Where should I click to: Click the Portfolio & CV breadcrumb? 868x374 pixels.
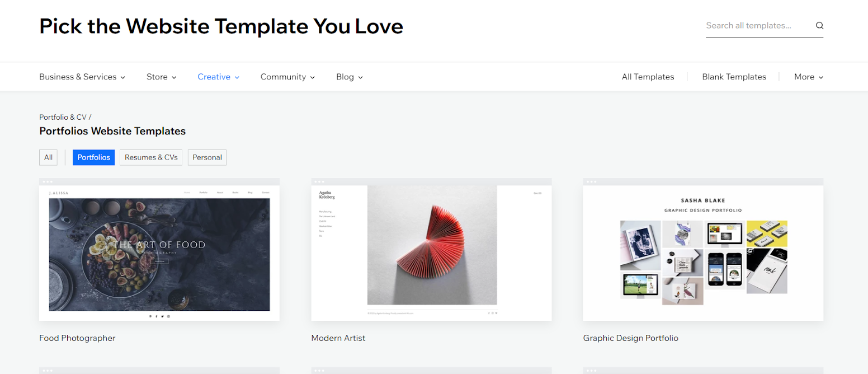(x=63, y=117)
